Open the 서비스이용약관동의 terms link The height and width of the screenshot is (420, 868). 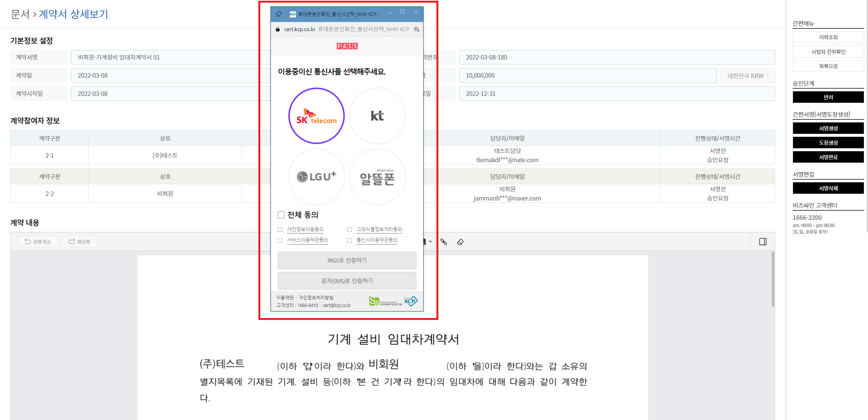pyautogui.click(x=308, y=240)
